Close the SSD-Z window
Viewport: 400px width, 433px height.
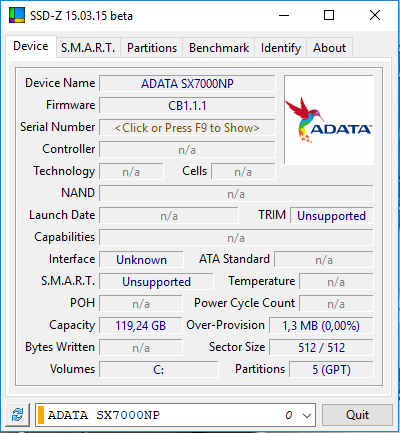pyautogui.click(x=375, y=15)
